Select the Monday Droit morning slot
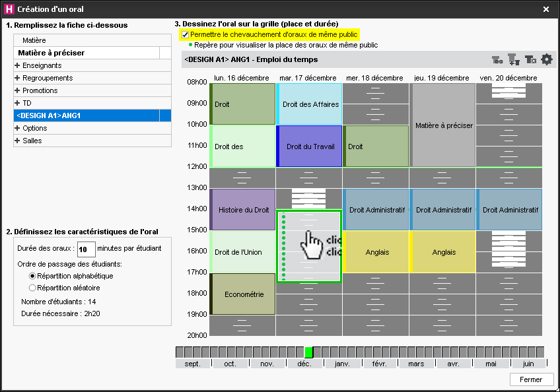 pyautogui.click(x=242, y=104)
